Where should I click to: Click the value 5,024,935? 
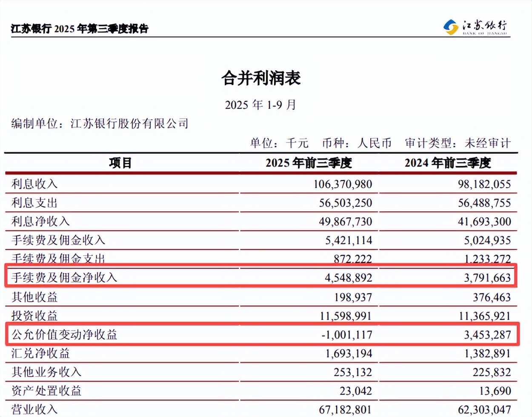coord(487,240)
